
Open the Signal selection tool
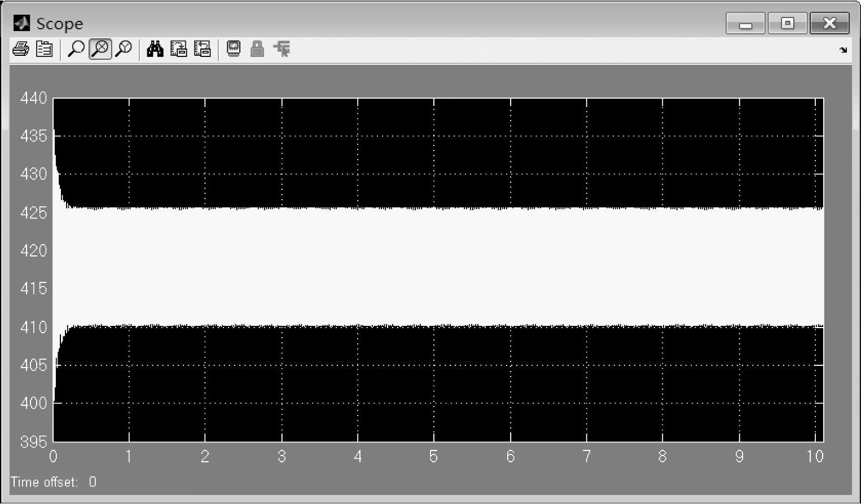pyautogui.click(x=282, y=50)
